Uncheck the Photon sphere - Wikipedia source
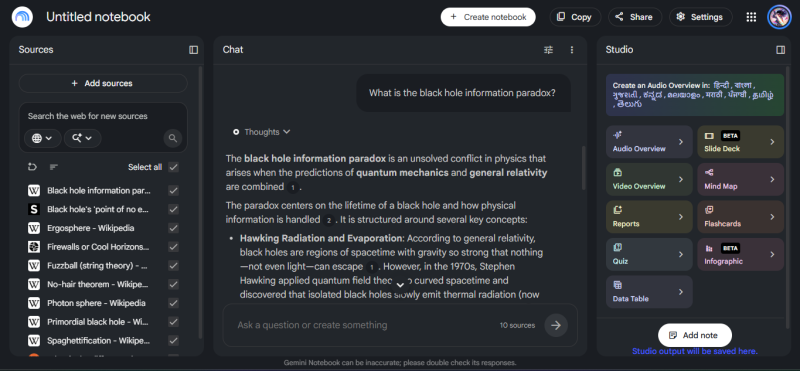This screenshot has width=800, height=371. pos(173,303)
